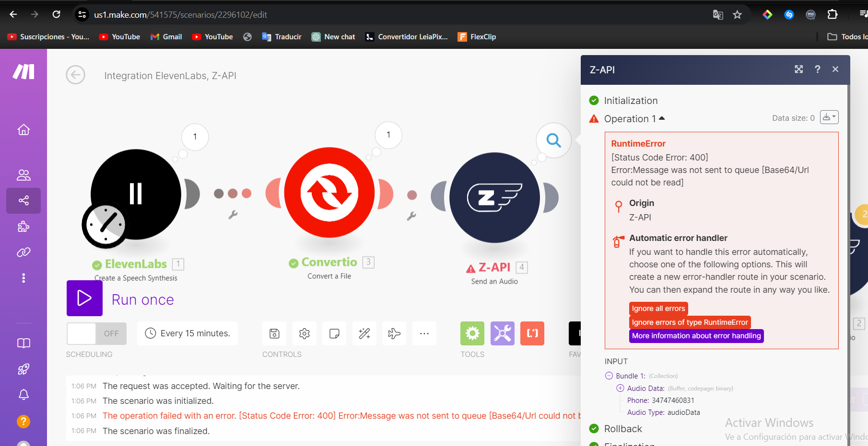Click the Convertio module circle
Viewport: 868px width, 446px height.
(x=329, y=192)
